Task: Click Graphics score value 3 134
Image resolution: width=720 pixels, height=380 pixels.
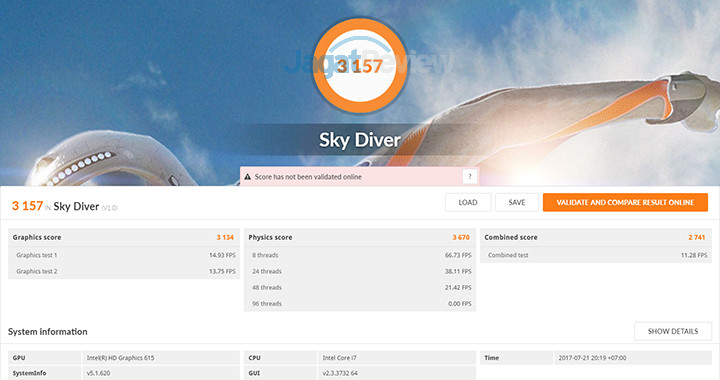Action: [x=225, y=237]
